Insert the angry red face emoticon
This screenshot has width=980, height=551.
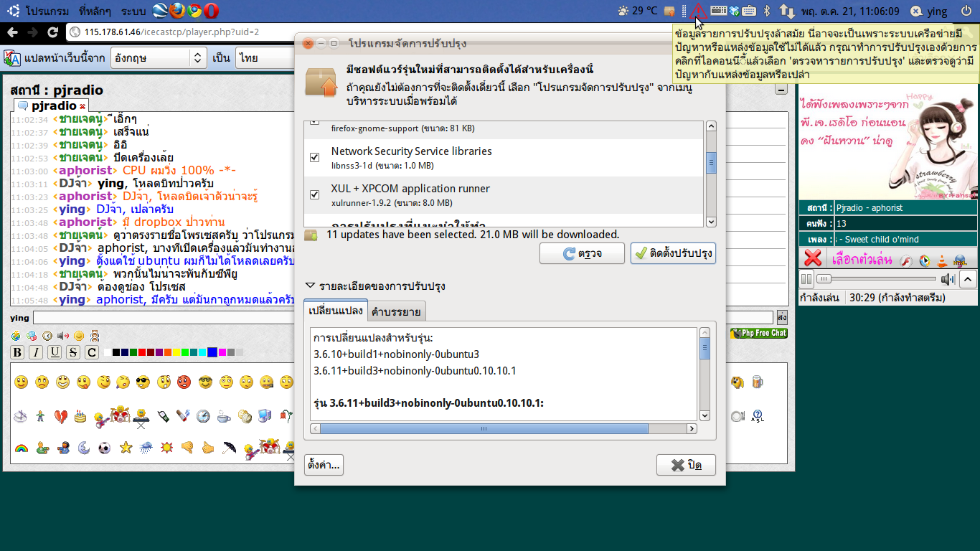[x=184, y=382]
